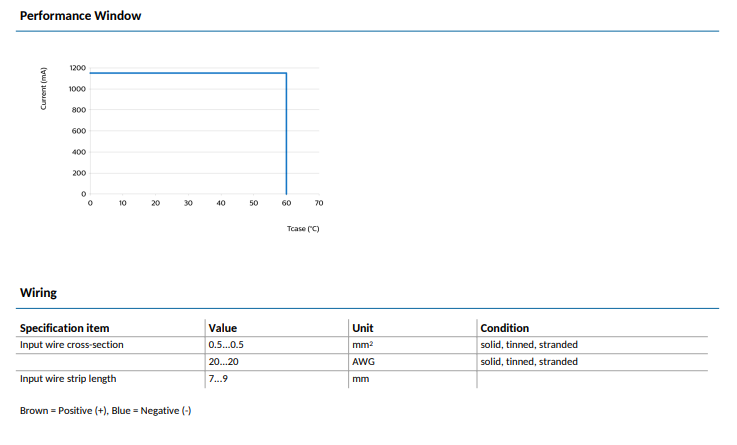Click the 800 value on the current axis
The height and width of the screenshot is (445, 737).
point(79,110)
